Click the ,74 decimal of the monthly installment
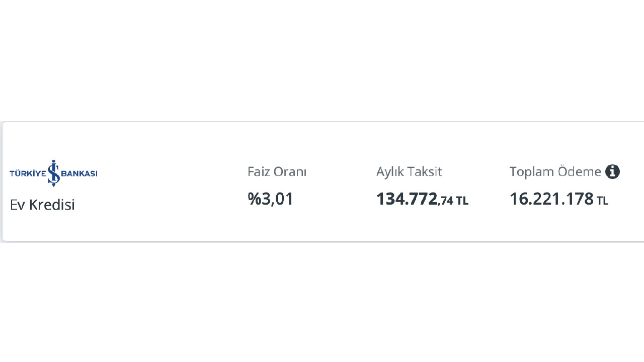Image resolution: width=644 pixels, height=362 pixels. [x=446, y=201]
